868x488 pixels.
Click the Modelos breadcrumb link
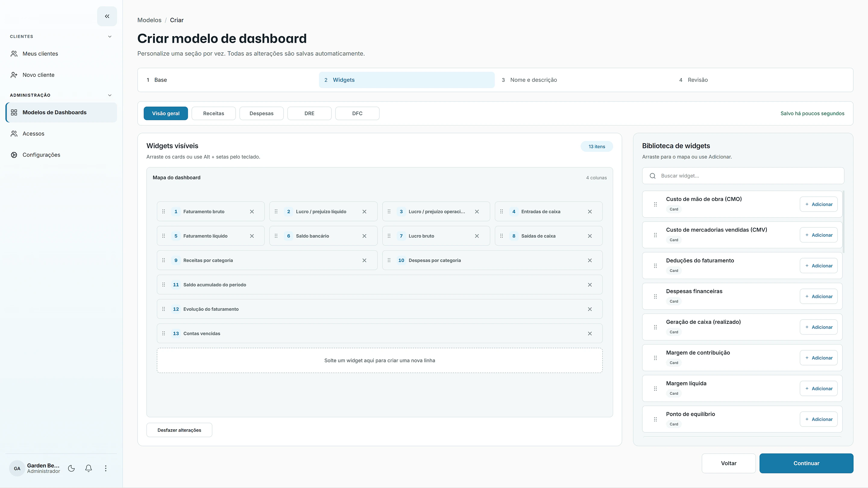[x=149, y=20]
